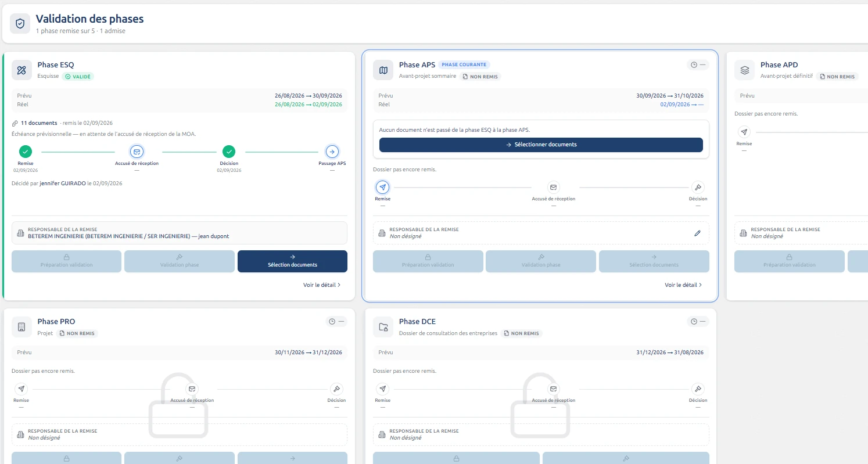Click the ESQ Accusé de réception envelope step

137,152
